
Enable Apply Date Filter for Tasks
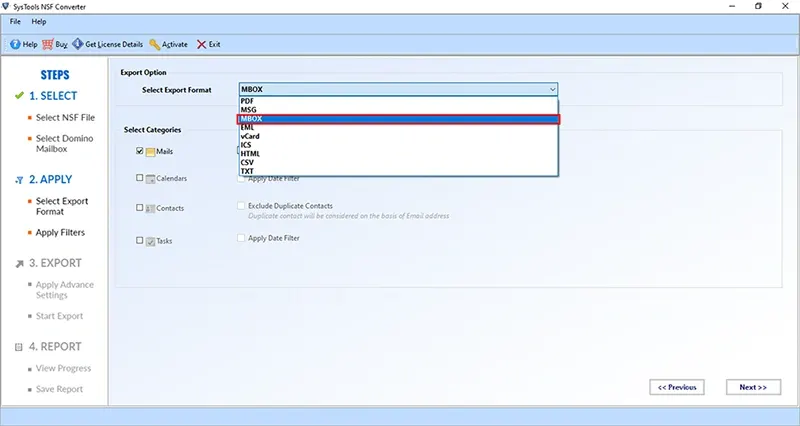tap(241, 238)
